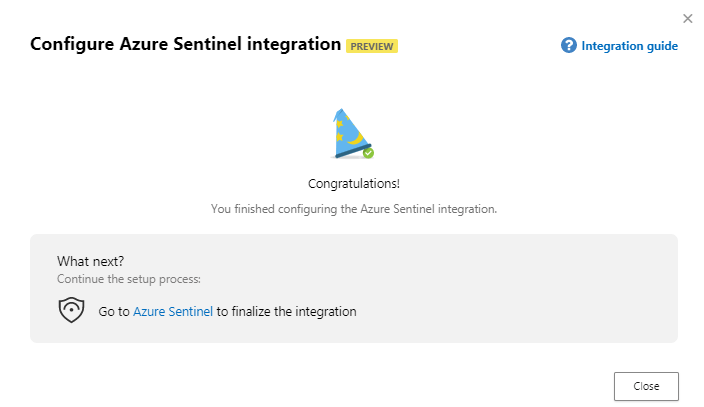Follow the Azure Sentinel hyperlink
The height and width of the screenshot is (407, 704).
tap(173, 311)
